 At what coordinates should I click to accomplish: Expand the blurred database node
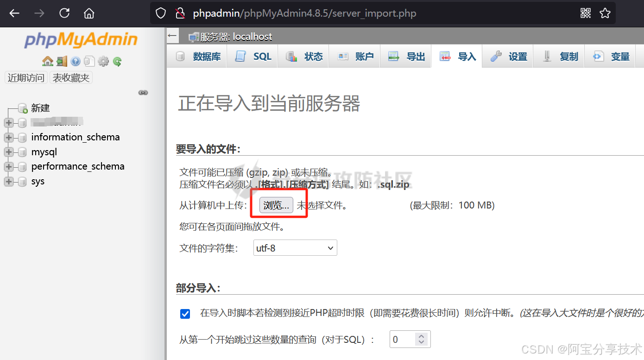(8, 123)
